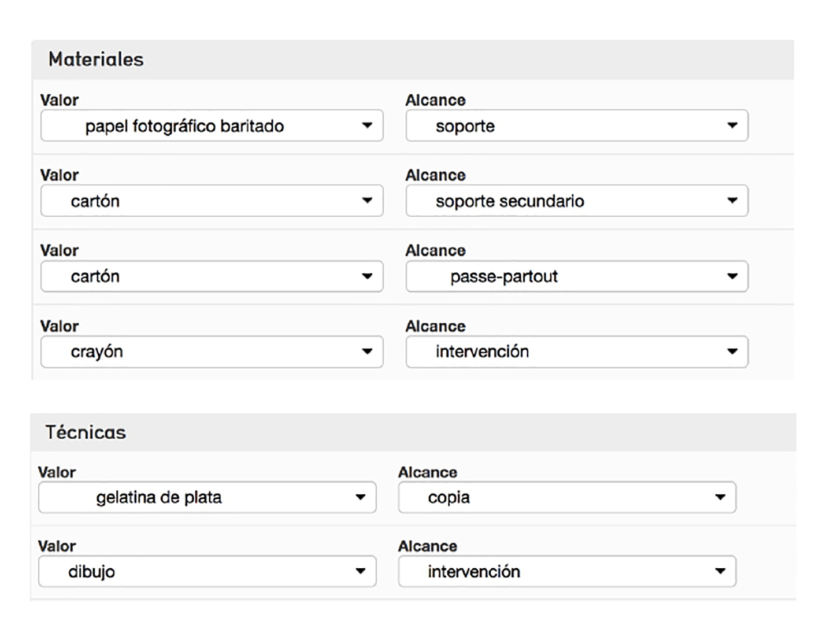Expand the second 'cartón' Valor dropdown

[212, 276]
